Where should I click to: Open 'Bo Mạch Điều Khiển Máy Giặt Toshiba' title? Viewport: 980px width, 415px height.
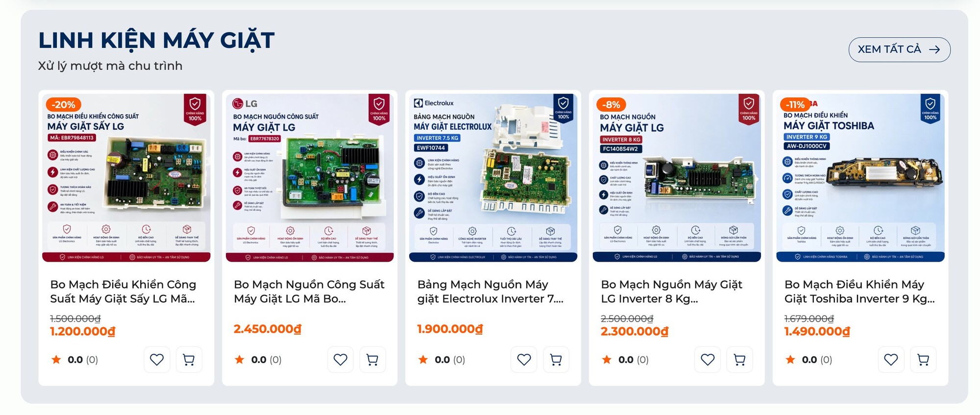coord(859,292)
